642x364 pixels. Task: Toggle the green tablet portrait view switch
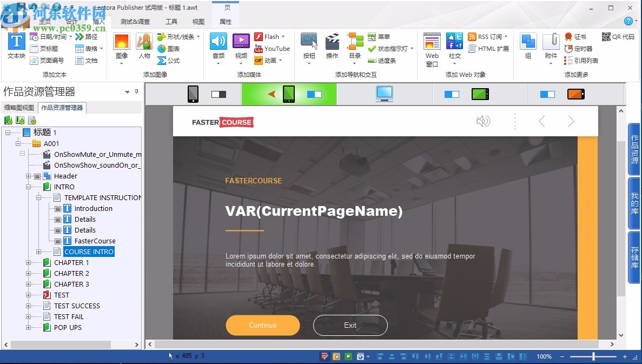coord(314,95)
